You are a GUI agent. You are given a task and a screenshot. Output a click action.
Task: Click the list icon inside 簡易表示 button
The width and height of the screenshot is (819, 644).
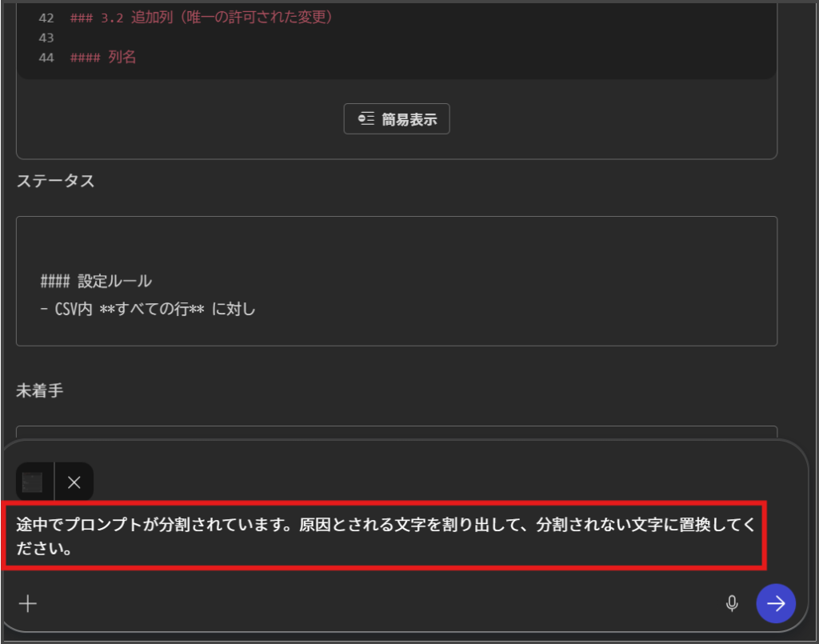pos(366,119)
